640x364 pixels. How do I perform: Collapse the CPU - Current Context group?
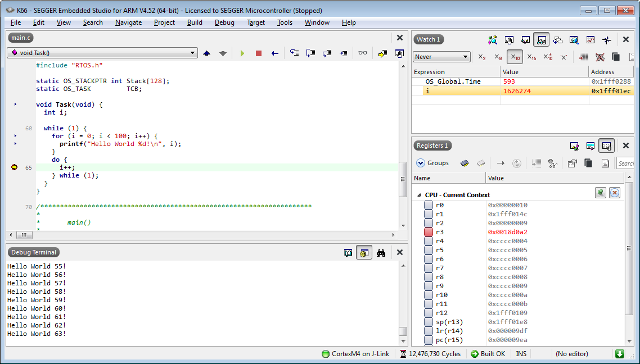click(x=419, y=195)
